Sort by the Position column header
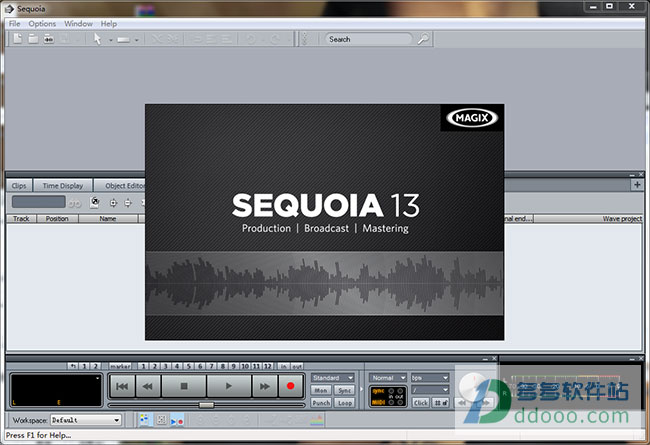Viewport: 650px width, 445px height. pyautogui.click(x=57, y=219)
